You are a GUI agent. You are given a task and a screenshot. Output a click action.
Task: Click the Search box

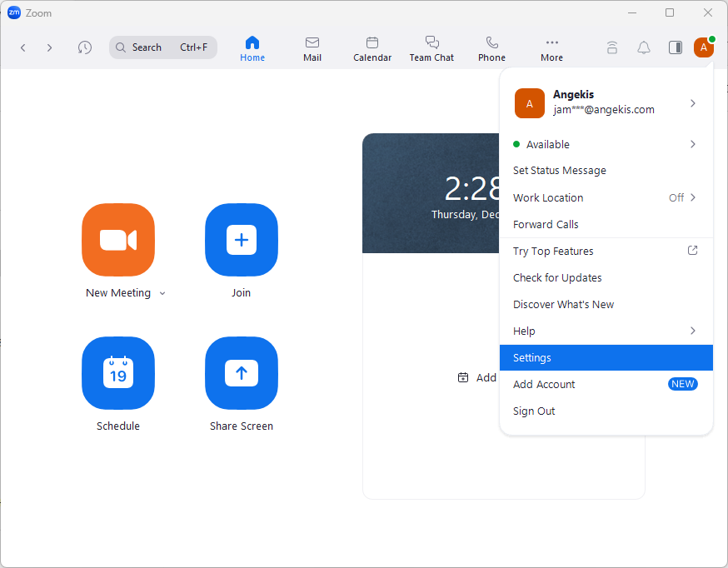tap(163, 47)
